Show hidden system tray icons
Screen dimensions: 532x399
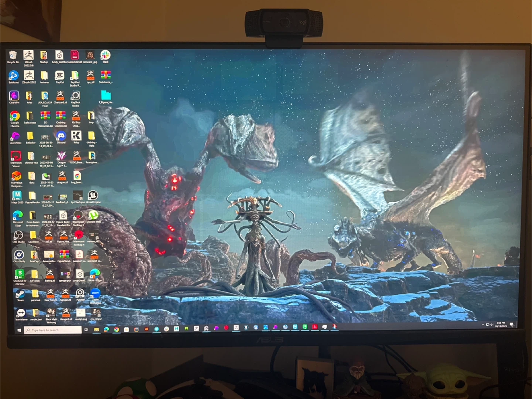[x=483, y=325]
